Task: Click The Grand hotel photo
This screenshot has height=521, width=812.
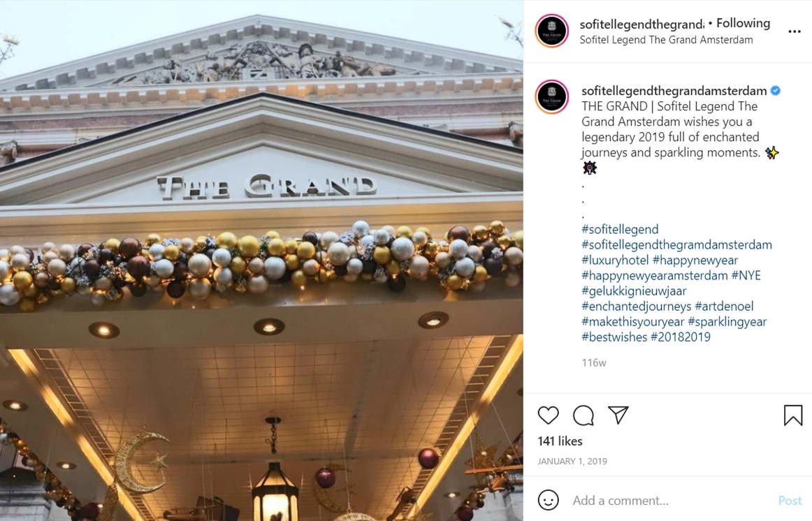Action: [x=261, y=260]
